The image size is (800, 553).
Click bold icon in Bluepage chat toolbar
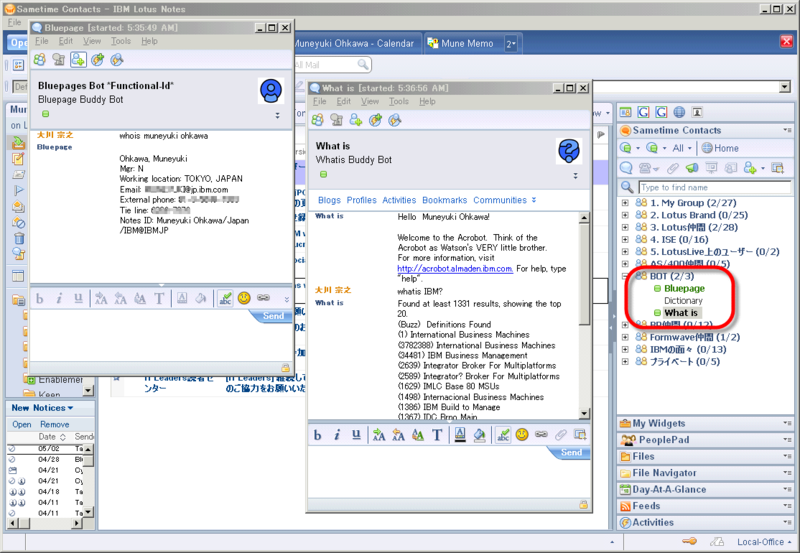tap(40, 298)
